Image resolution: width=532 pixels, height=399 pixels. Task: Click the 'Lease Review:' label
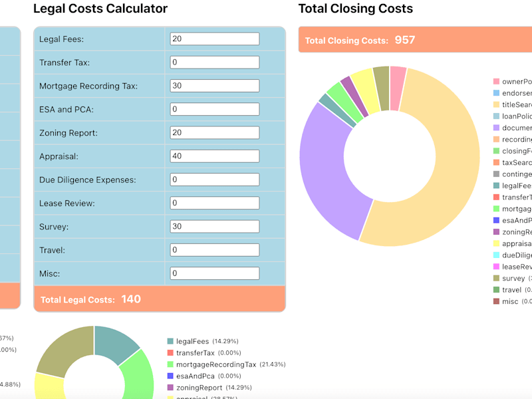pos(67,203)
